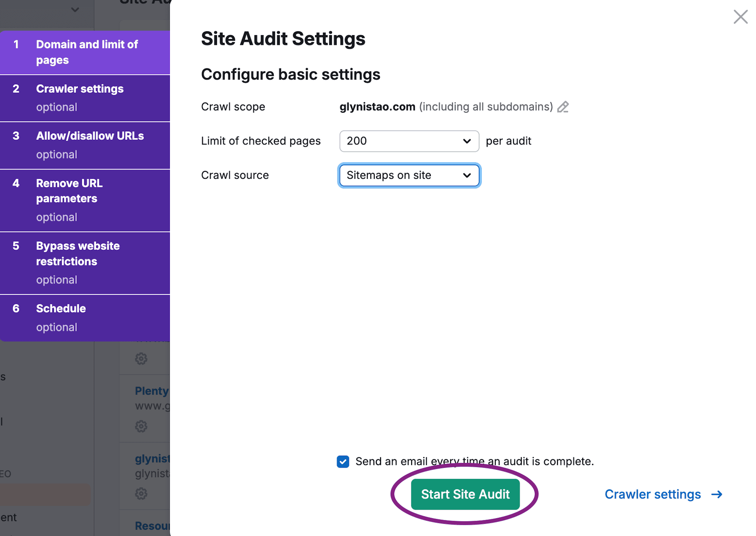Select a different crawl source option
The width and height of the screenshot is (756, 536).
coord(409,174)
